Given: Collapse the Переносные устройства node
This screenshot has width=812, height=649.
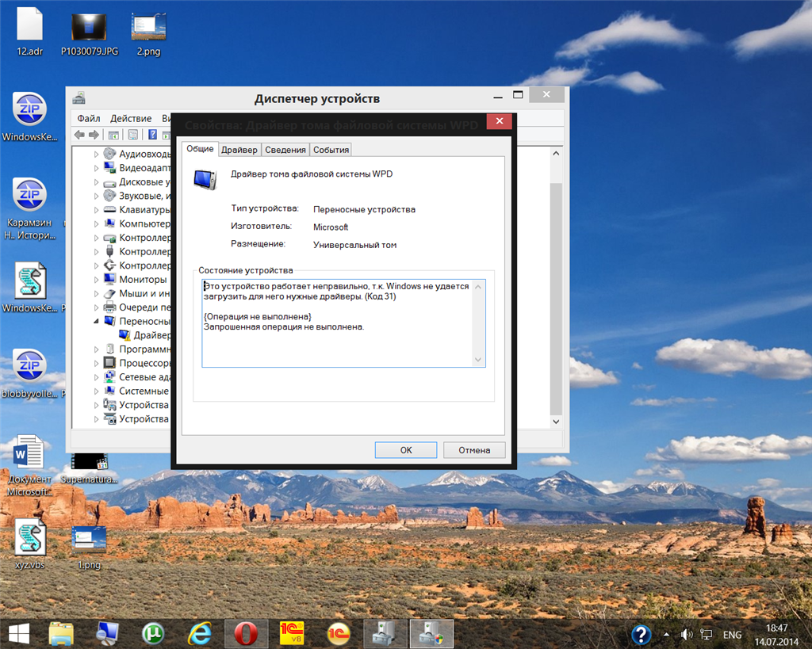Looking at the screenshot, I should tap(96, 322).
